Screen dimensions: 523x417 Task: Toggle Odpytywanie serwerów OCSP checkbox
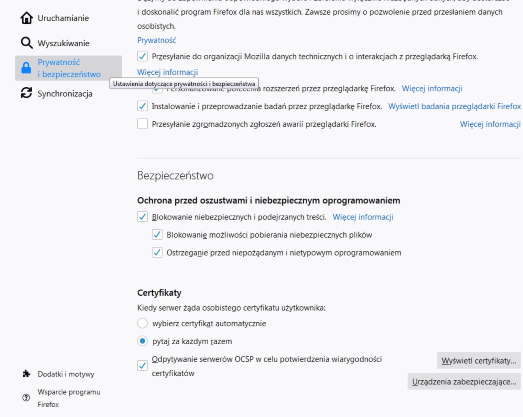click(x=142, y=366)
